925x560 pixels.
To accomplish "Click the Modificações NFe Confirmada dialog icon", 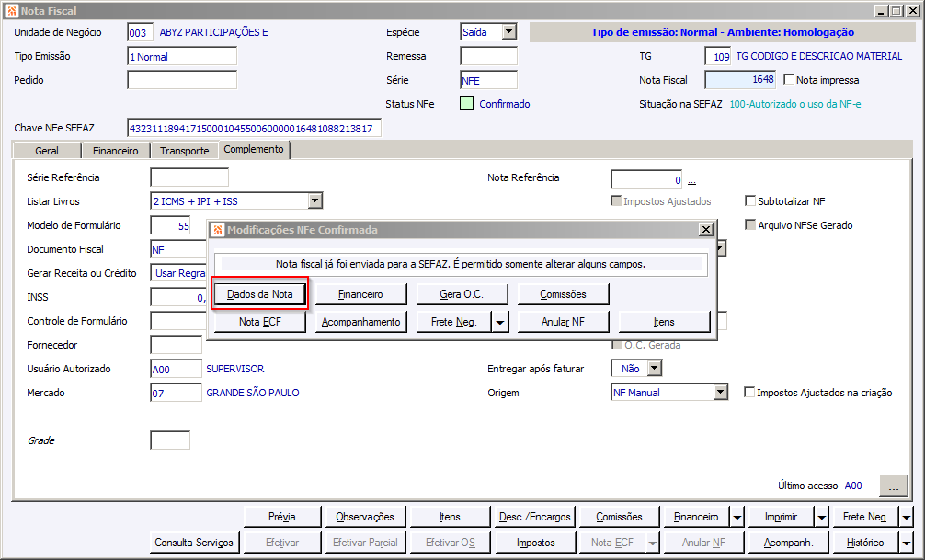I will click(218, 230).
